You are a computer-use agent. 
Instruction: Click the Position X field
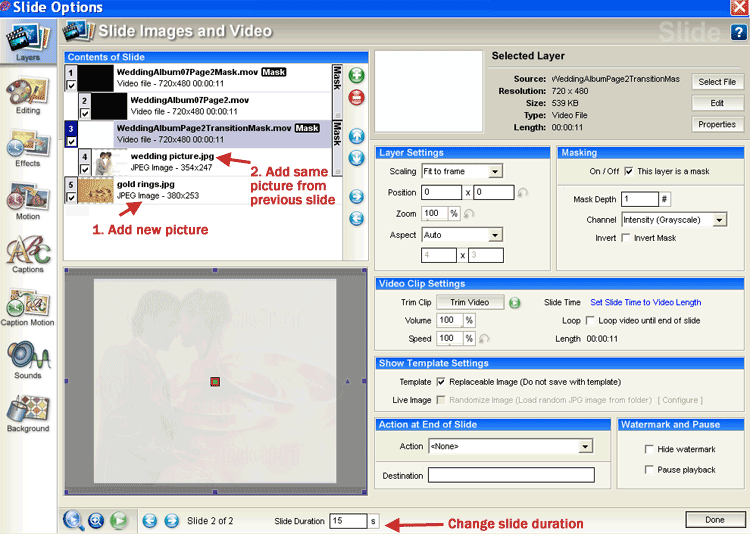click(x=441, y=192)
